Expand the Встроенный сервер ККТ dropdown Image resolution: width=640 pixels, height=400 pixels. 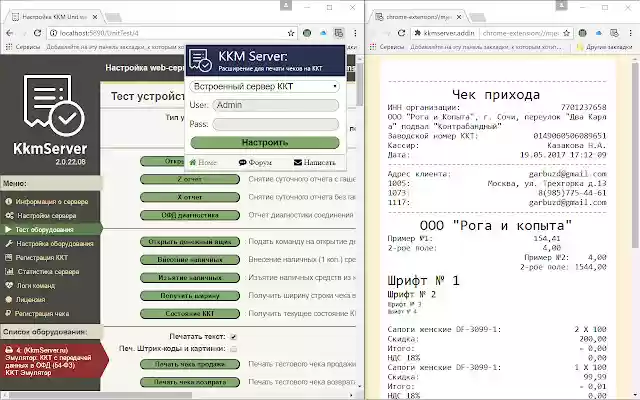pyautogui.click(x=264, y=86)
